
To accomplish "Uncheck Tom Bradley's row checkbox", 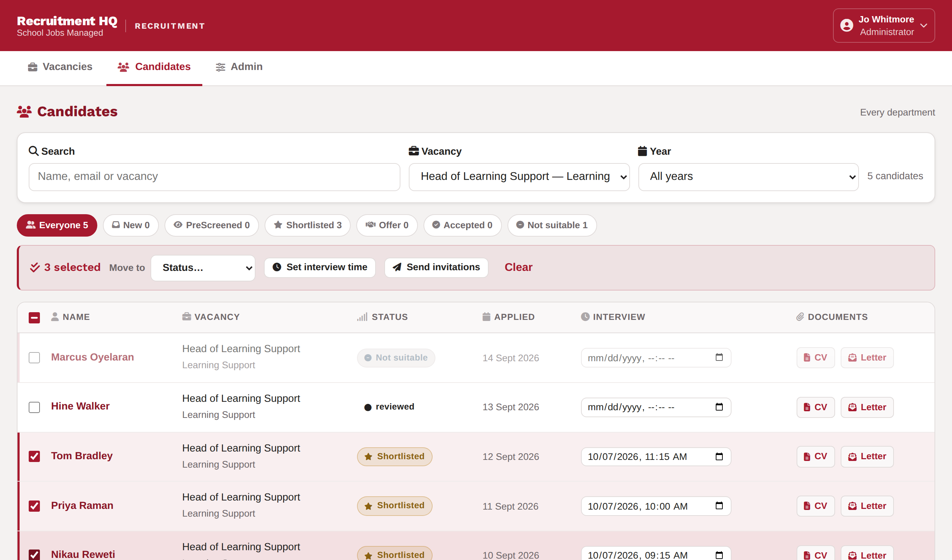I will [34, 456].
